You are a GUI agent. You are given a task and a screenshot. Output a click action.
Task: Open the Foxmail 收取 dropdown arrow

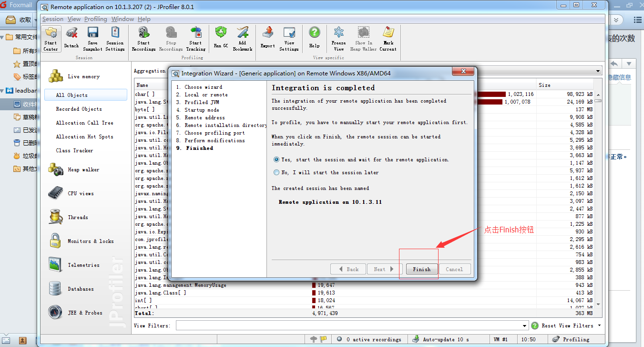click(x=35, y=20)
